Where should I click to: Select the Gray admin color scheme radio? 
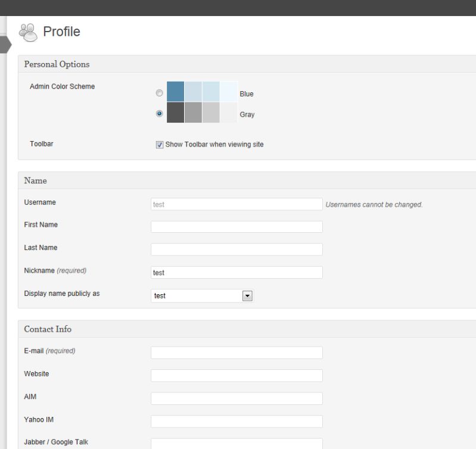coord(159,114)
